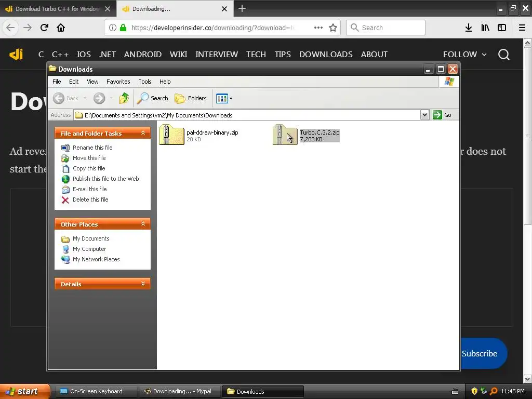Open page actions three-dot menu

(x=318, y=28)
